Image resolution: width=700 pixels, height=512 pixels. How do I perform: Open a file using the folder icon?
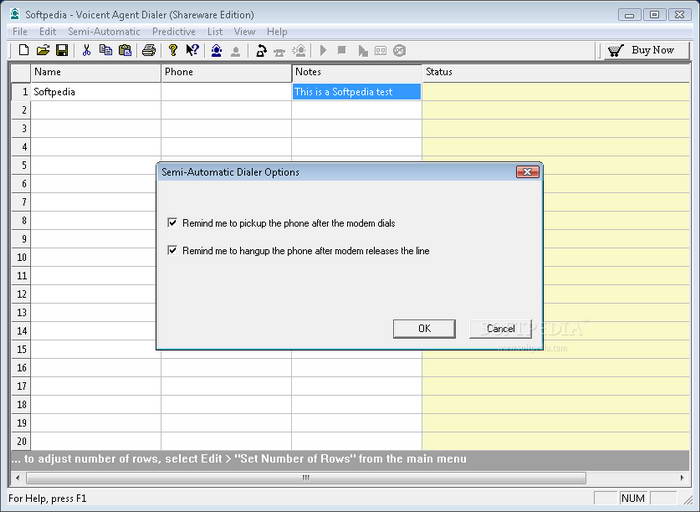click(43, 50)
